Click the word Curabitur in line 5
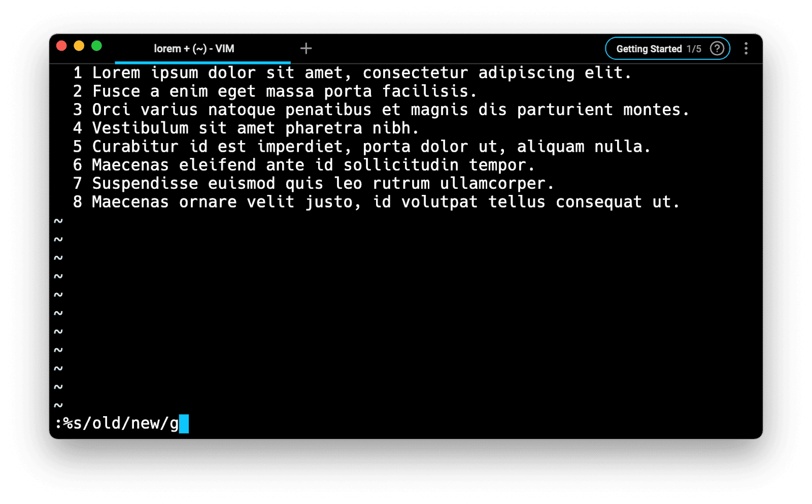This screenshot has height=504, width=812. [136, 147]
